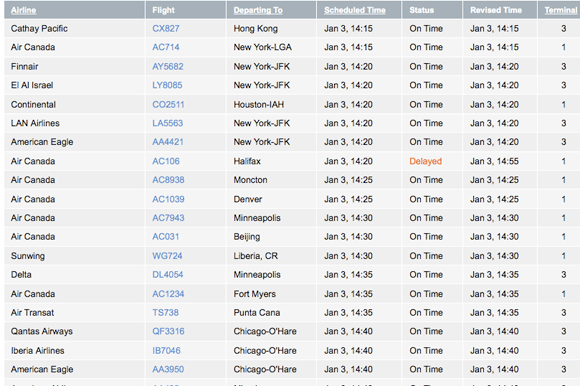Open Delta flight DL4054
The width and height of the screenshot is (580, 386).
[168, 275]
